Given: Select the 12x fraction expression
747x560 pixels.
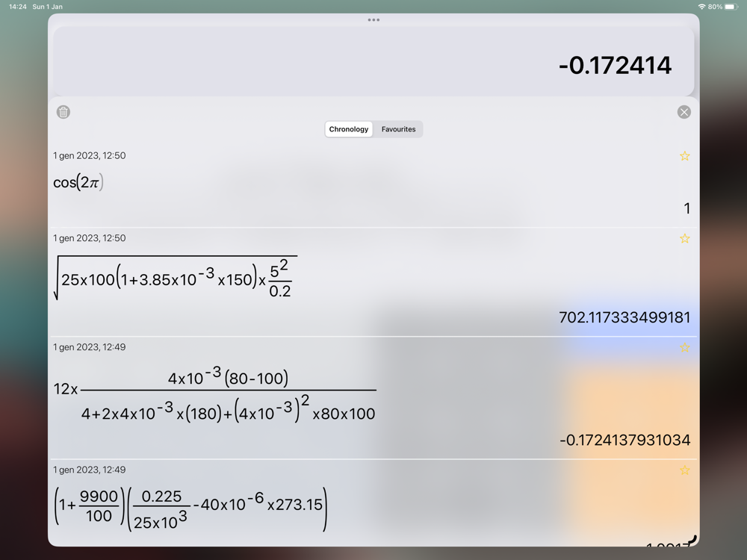Looking at the screenshot, I should (x=215, y=393).
